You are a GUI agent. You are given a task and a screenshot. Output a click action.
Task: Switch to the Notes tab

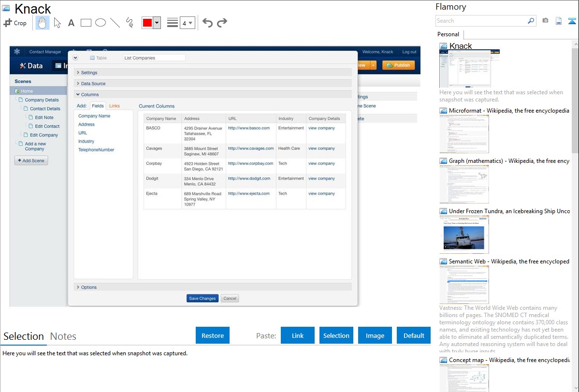click(63, 336)
